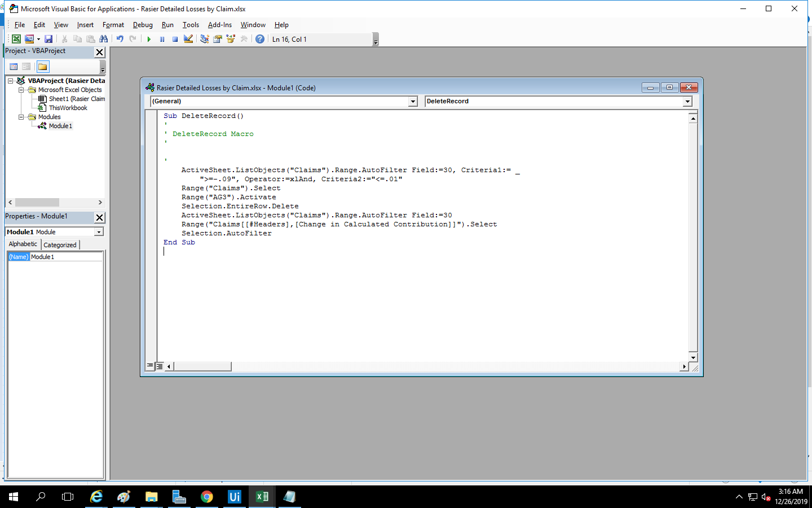Open Properties Window toolbar icon
812x508 pixels.
pyautogui.click(x=217, y=39)
